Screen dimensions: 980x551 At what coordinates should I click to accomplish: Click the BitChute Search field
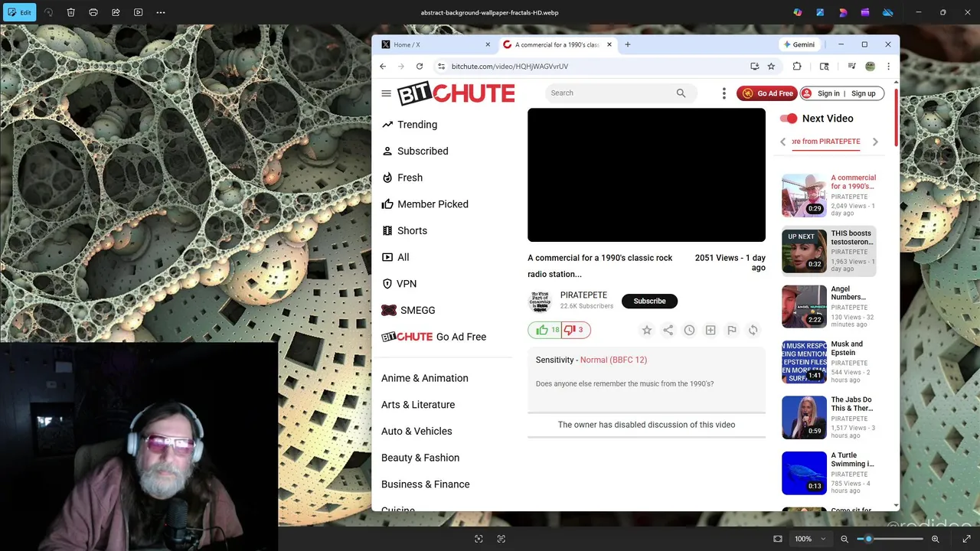(x=609, y=93)
